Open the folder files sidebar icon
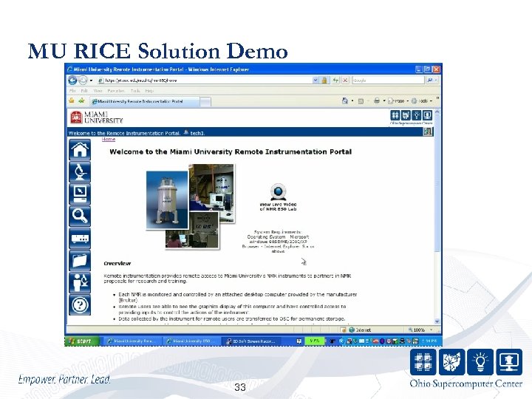The width and height of the screenshot is (532, 399). 80,260
